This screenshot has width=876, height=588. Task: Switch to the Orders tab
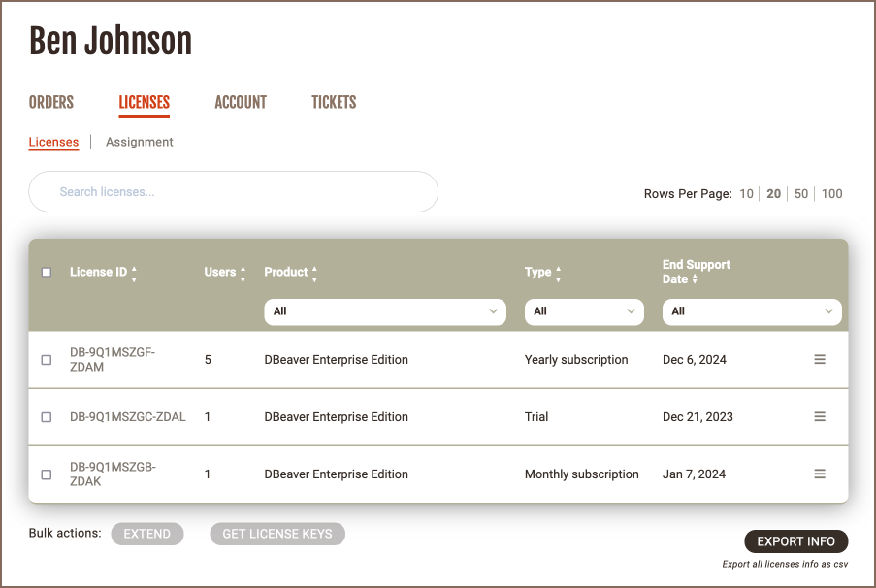pos(51,102)
